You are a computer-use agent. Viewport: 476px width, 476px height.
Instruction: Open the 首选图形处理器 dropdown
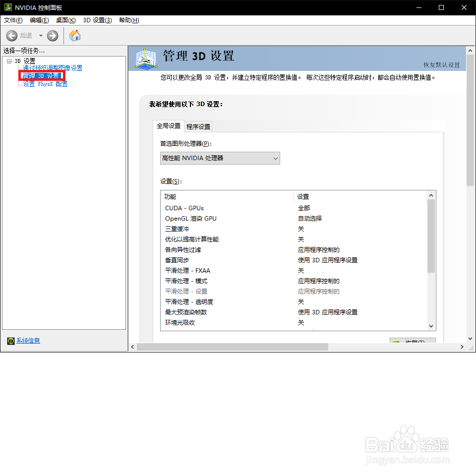(x=220, y=158)
